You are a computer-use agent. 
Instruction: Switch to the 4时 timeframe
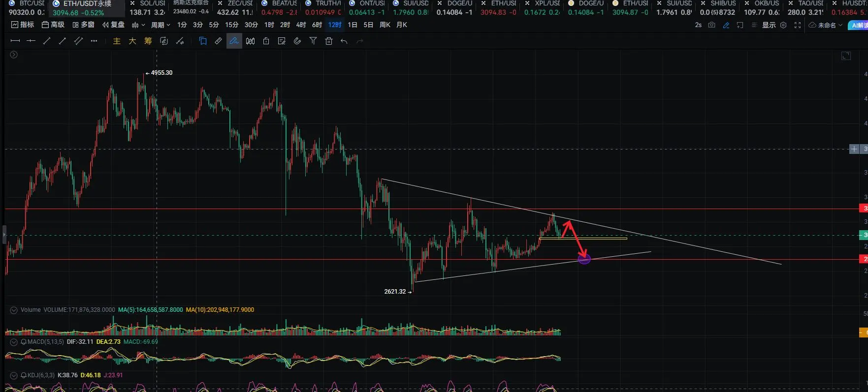pyautogui.click(x=301, y=25)
